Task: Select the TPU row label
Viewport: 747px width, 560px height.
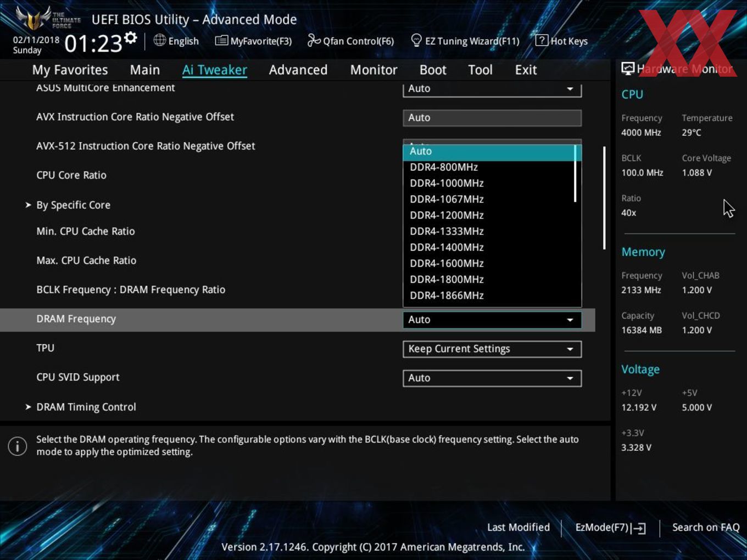Action: [x=45, y=348]
